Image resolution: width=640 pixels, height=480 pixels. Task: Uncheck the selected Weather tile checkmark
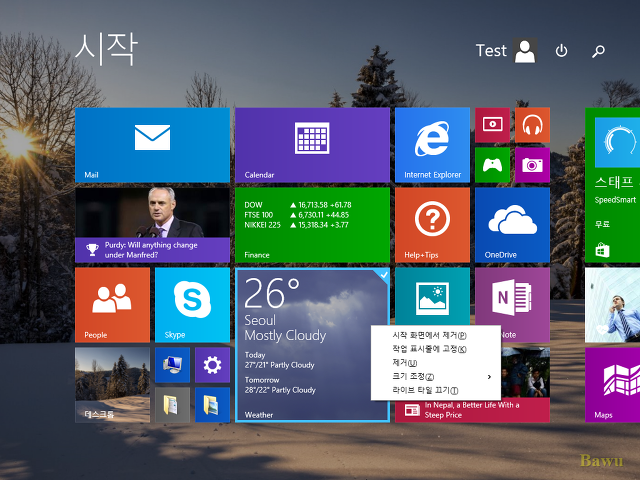click(384, 275)
